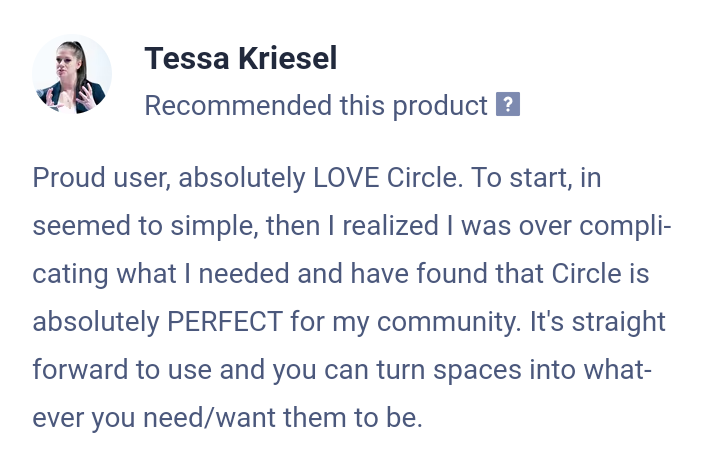
Task: Click the question mark help icon
Action: click(x=508, y=104)
